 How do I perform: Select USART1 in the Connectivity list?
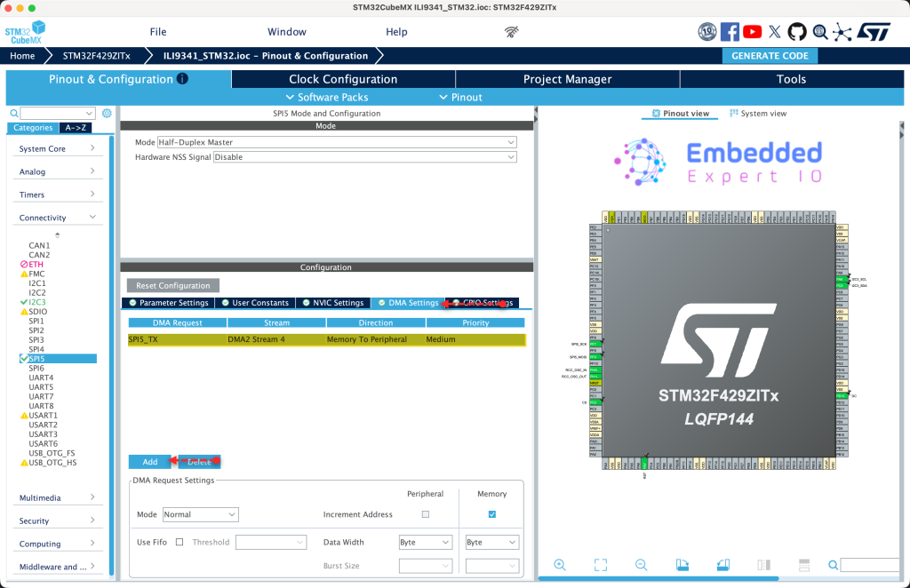43,415
